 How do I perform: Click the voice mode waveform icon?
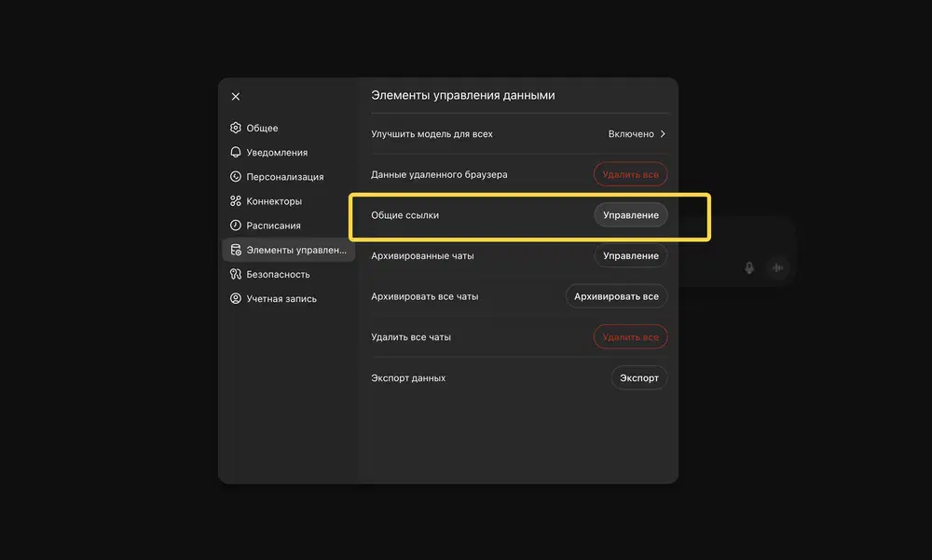click(x=777, y=268)
